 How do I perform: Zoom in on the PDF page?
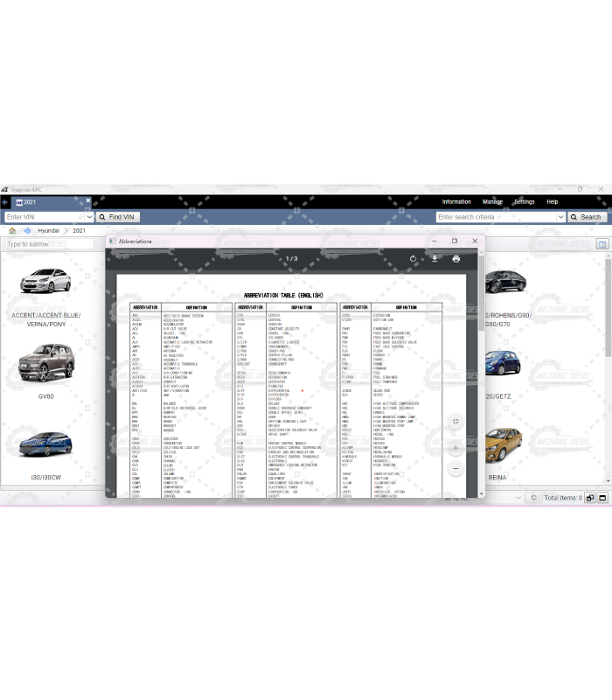pos(456,448)
